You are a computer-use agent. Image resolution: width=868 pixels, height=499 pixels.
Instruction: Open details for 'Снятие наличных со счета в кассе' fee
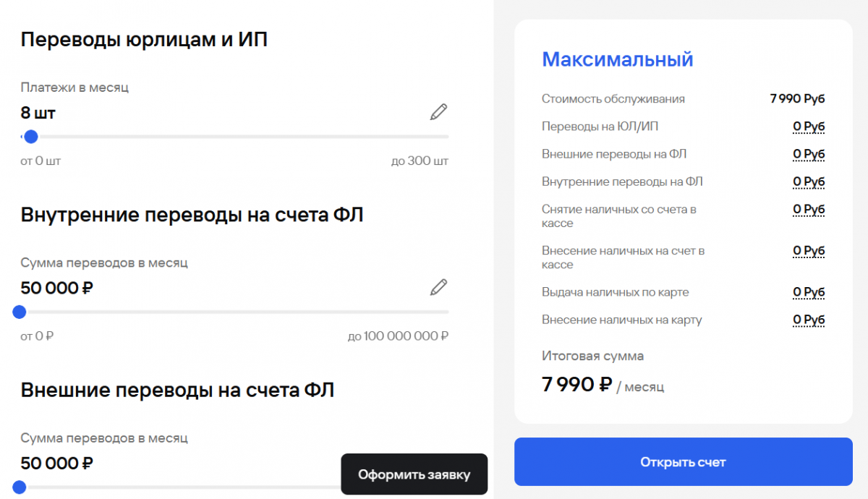(809, 209)
